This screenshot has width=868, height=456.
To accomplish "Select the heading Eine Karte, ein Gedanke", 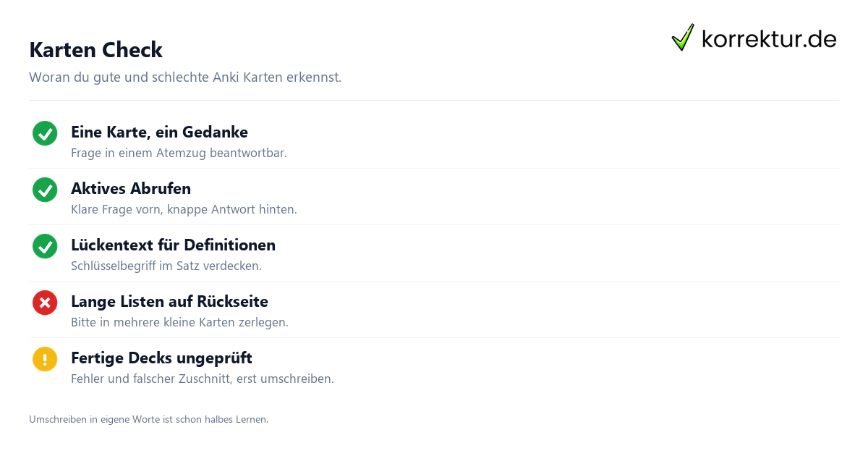I will (x=159, y=132).
